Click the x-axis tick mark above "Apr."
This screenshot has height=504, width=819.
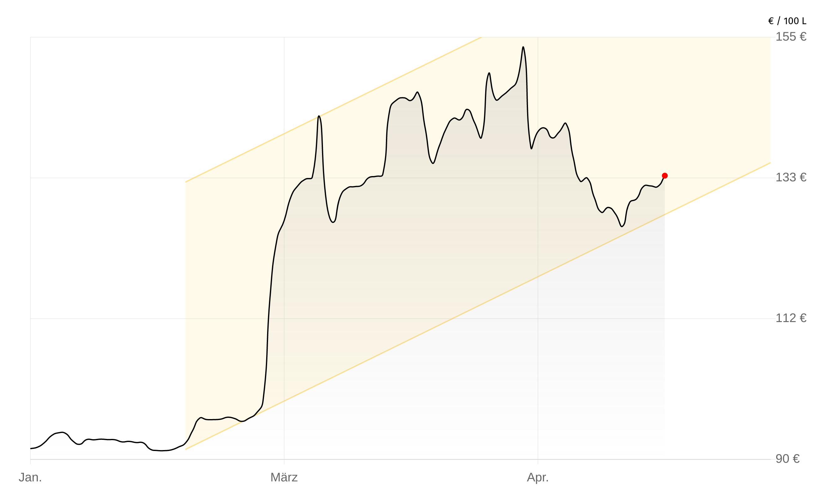(538, 462)
